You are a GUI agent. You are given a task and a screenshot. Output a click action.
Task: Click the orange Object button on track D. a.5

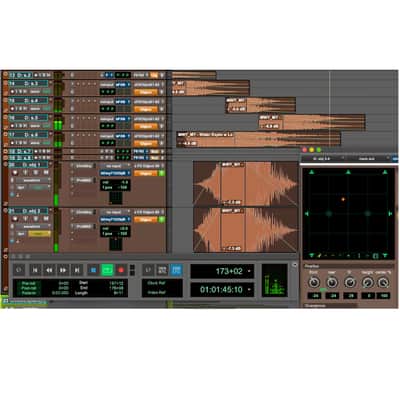(x=146, y=126)
